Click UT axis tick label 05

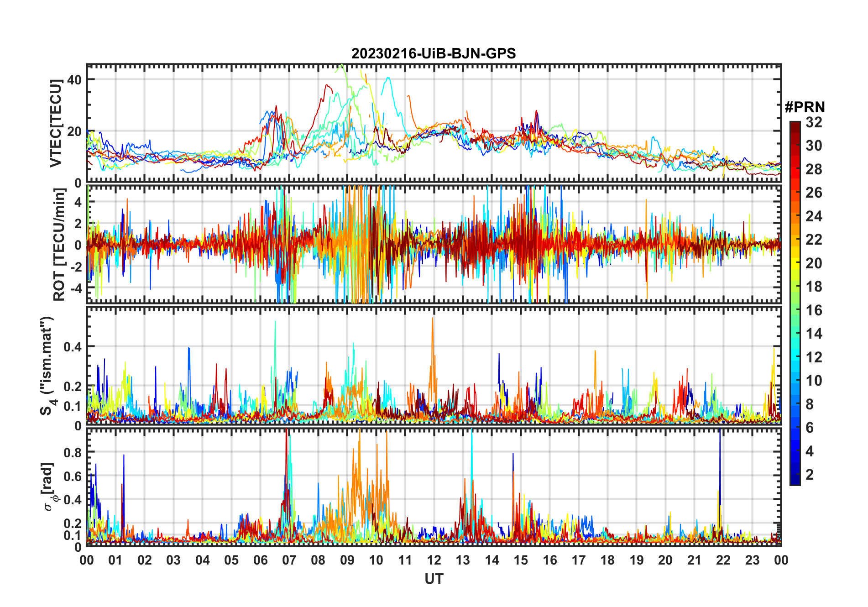(x=231, y=560)
